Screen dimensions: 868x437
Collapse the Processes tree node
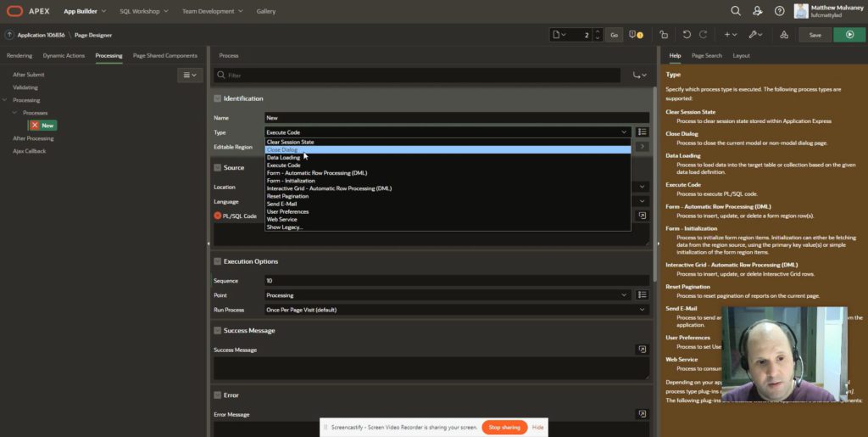pos(15,113)
